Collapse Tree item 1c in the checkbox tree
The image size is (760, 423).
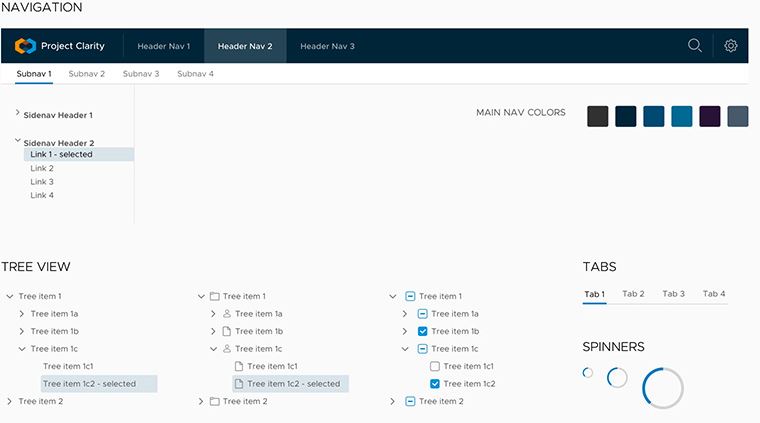(405, 348)
